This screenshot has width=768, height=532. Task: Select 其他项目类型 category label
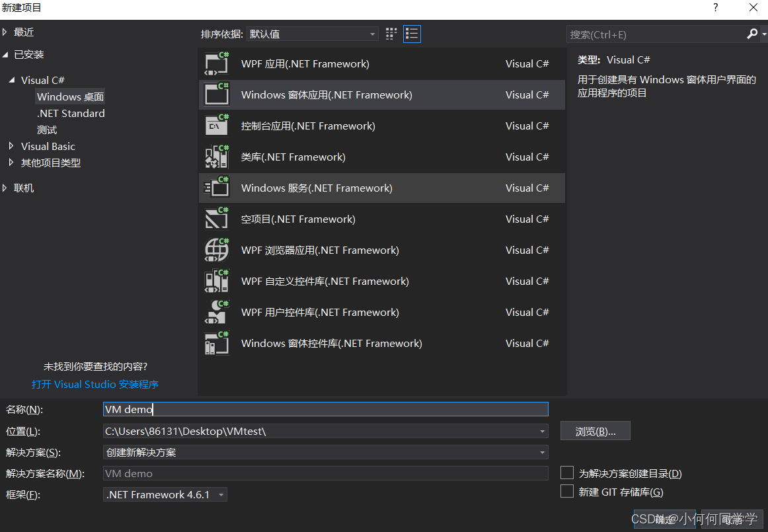(x=51, y=163)
